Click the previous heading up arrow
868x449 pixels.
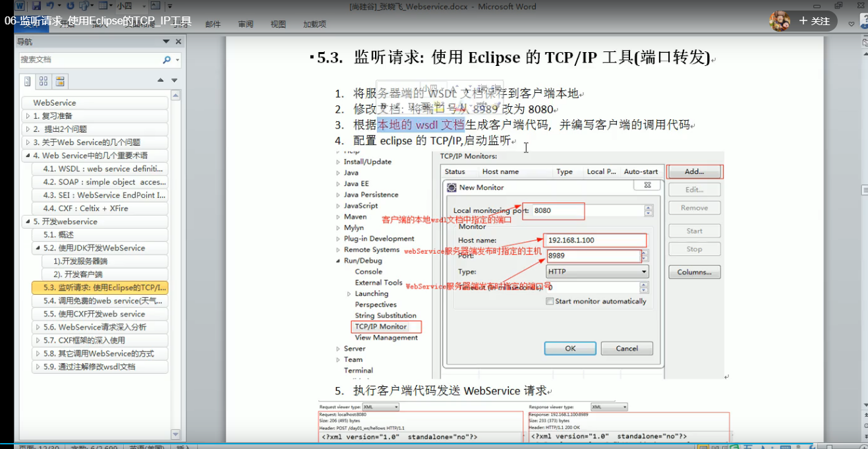click(160, 80)
